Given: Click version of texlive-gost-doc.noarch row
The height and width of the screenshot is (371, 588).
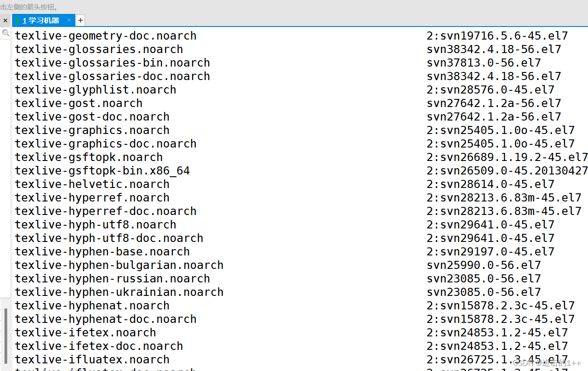Looking at the screenshot, I should point(494,117).
